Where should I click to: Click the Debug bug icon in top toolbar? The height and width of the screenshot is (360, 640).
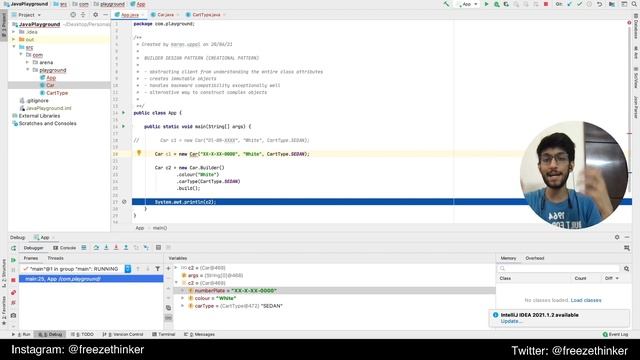coord(496,4)
